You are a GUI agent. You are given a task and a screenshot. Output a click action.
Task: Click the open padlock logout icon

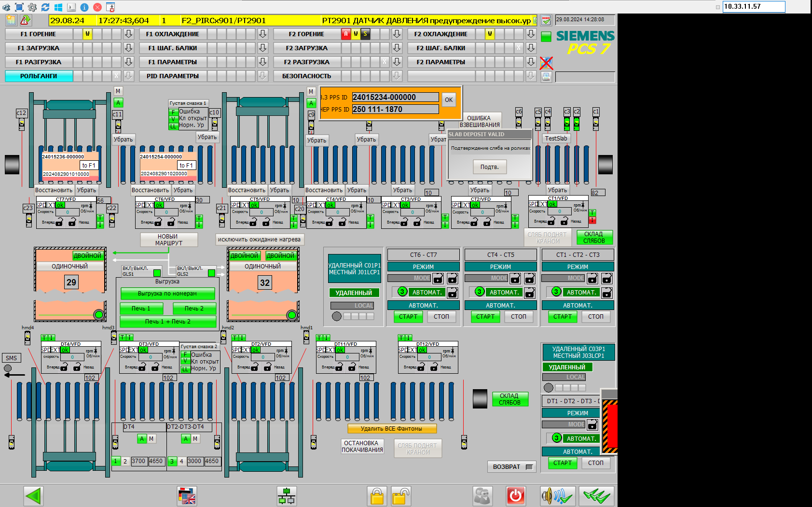tap(400, 496)
